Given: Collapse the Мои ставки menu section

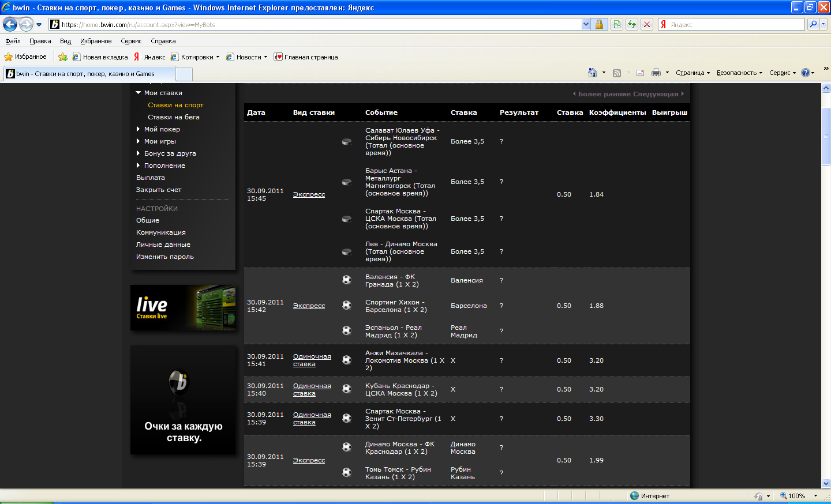Looking at the screenshot, I should click(x=138, y=93).
